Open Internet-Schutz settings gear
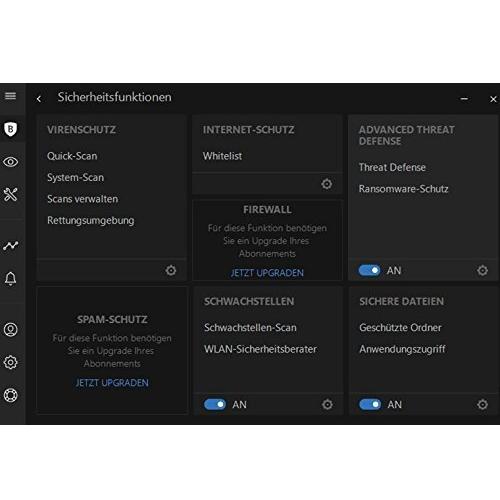Image resolution: width=500 pixels, height=500 pixels. coord(327,184)
